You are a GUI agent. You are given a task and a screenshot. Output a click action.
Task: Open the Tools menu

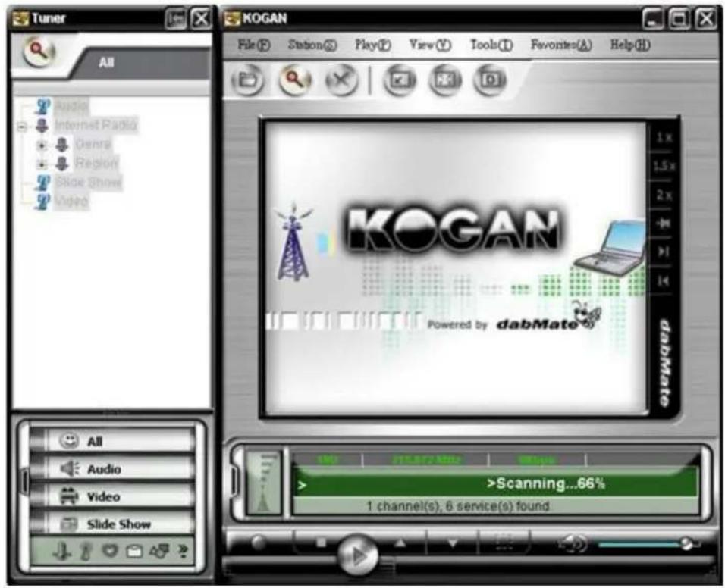point(491,45)
